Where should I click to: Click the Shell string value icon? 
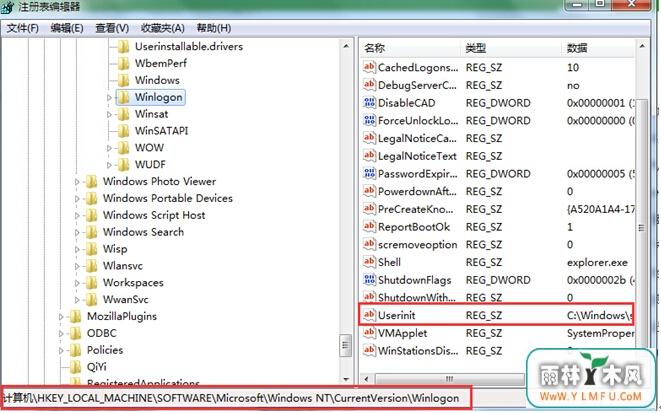click(369, 262)
